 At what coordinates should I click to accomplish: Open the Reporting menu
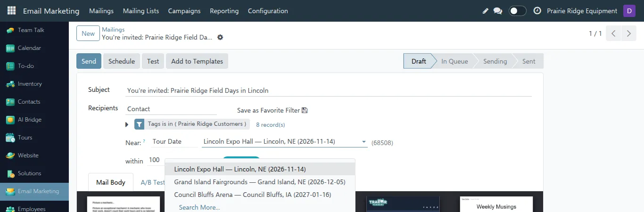224,11
